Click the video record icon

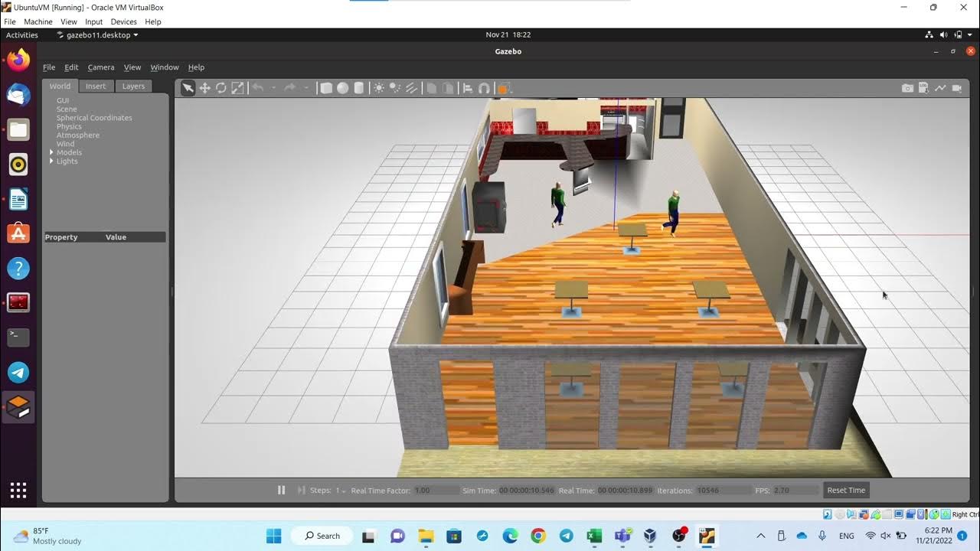957,88
